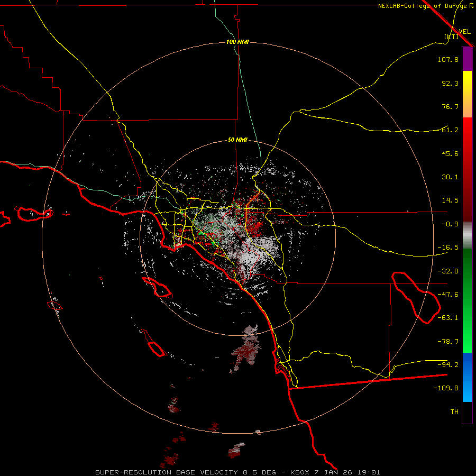The width and height of the screenshot is (476, 476).
Task: Click the -94.2 velocity scale value
Action: (448, 364)
